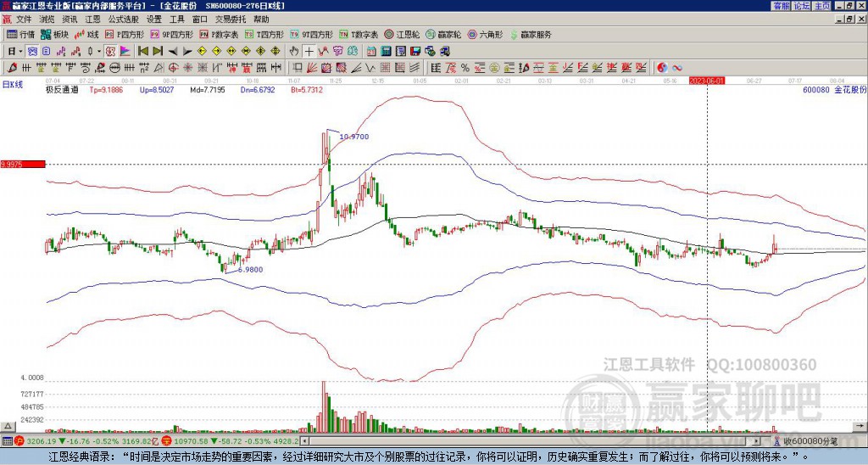Activate the crosshair cursor tool
The image size is (868, 465).
click(309, 52)
